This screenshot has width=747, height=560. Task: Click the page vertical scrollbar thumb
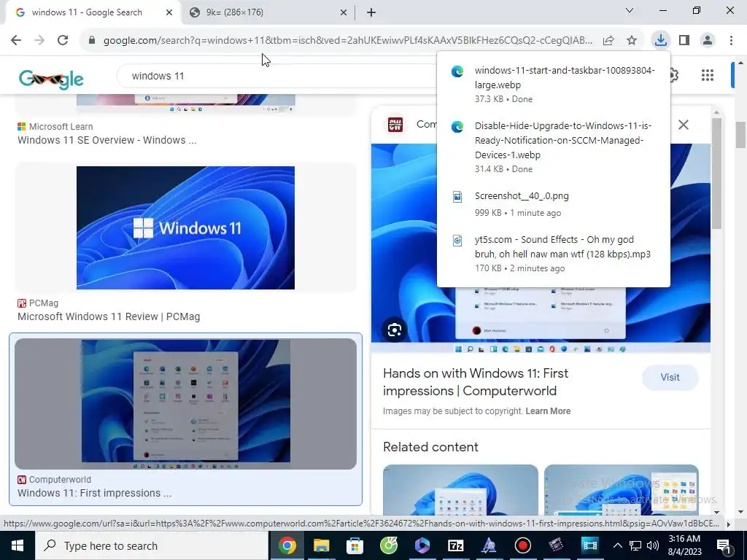pyautogui.click(x=740, y=135)
